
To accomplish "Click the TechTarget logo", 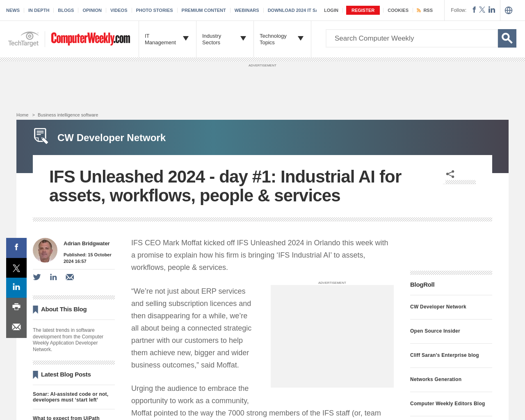I will click(x=23, y=39).
